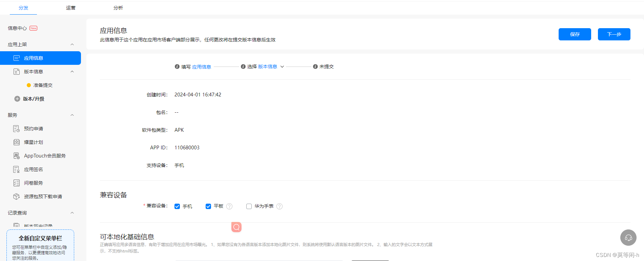Screen dimensions: 644x261
Task: Click the yellow status dot beside 准备提交
Action: click(29, 85)
